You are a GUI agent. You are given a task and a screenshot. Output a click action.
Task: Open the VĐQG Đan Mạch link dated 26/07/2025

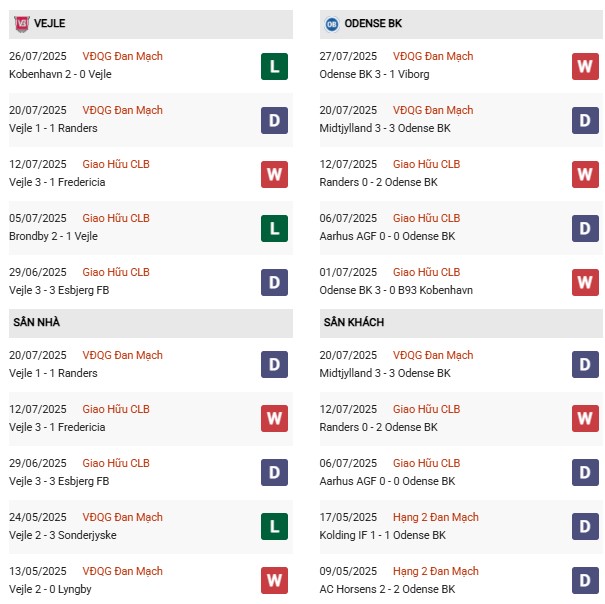point(122,57)
